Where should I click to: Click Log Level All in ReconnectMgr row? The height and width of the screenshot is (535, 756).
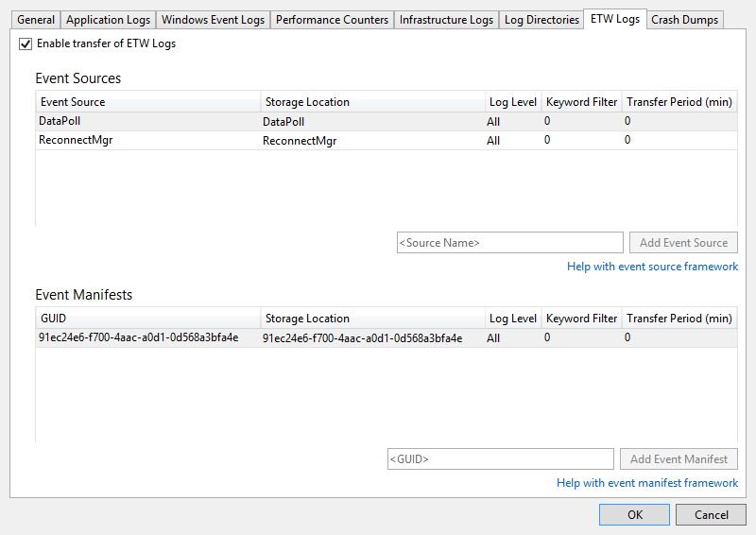(x=493, y=141)
